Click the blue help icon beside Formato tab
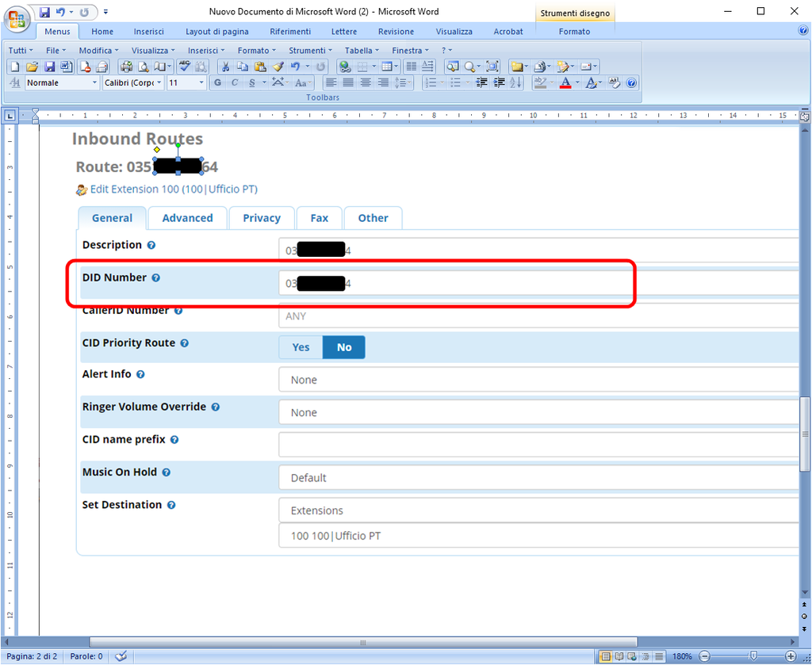 (x=803, y=30)
